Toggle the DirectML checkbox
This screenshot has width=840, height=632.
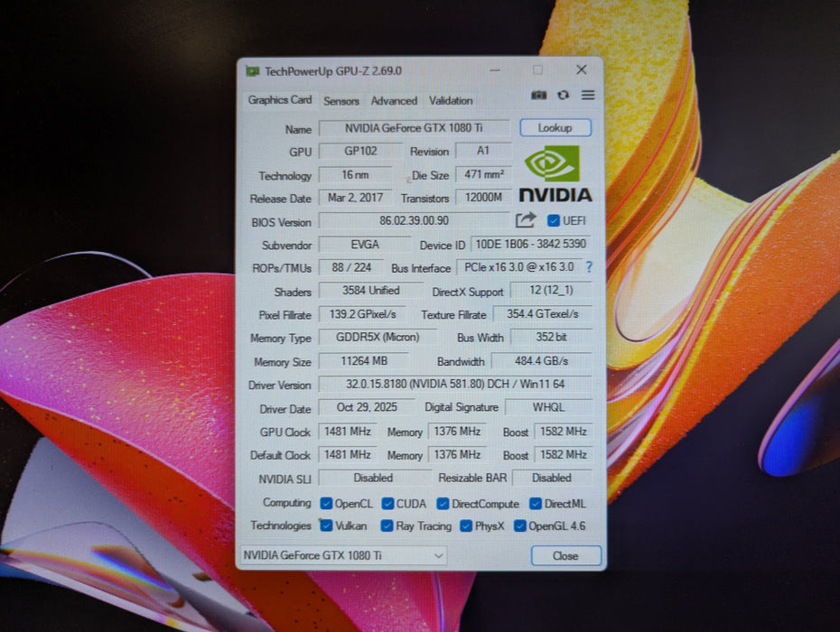tap(536, 504)
